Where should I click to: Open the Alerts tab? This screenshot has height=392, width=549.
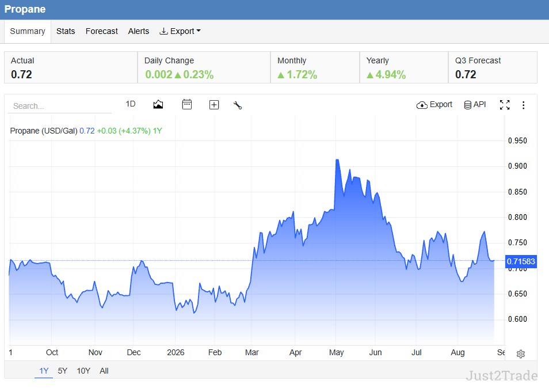139,31
